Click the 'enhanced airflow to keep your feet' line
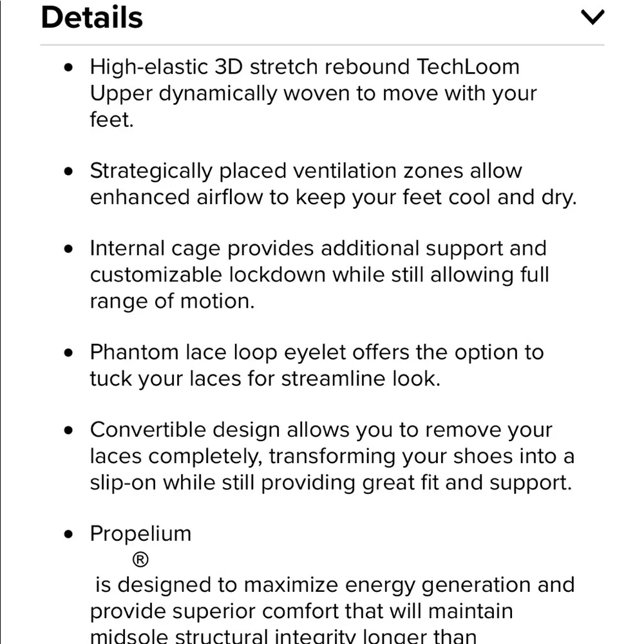The image size is (644, 644). tap(333, 198)
